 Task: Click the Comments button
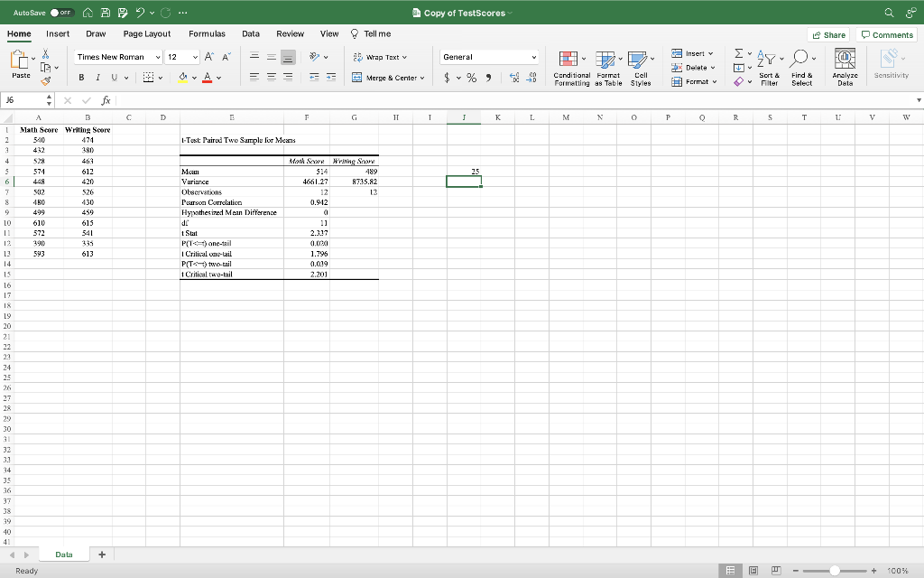click(x=887, y=35)
